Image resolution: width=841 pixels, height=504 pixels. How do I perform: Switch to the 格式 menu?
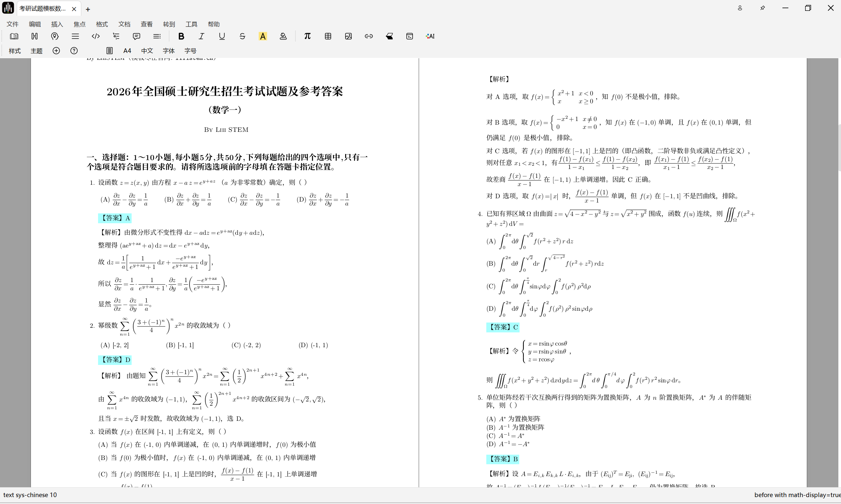pyautogui.click(x=101, y=24)
